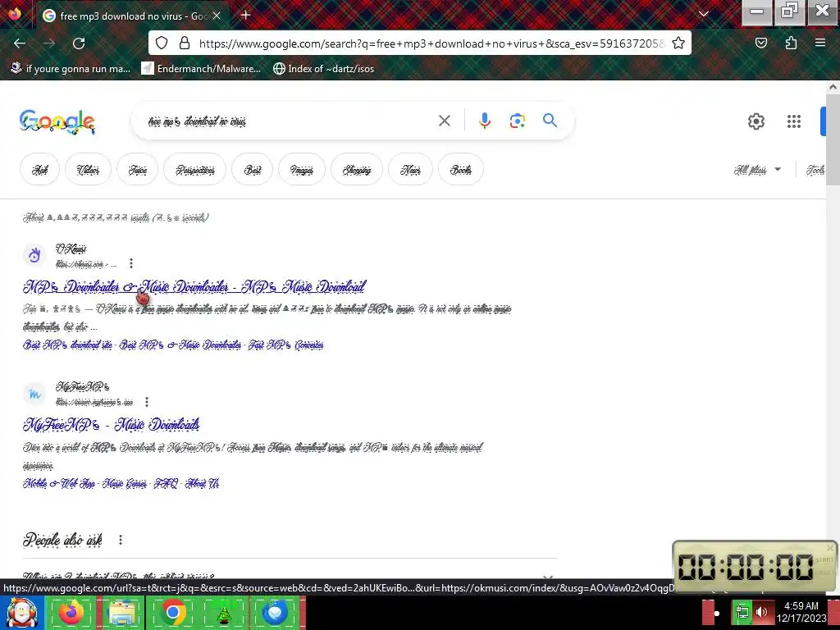This screenshot has height=630, width=840.
Task: Click the padlock site security icon
Action: point(185,43)
